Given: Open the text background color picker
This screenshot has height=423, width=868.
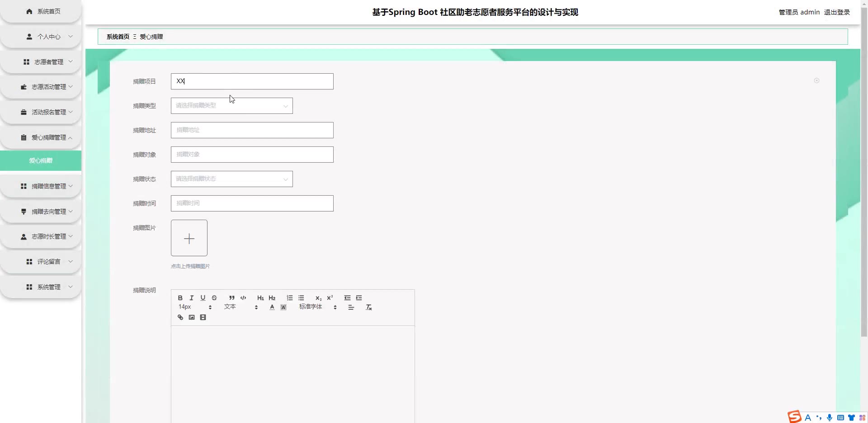Looking at the screenshot, I should (283, 307).
